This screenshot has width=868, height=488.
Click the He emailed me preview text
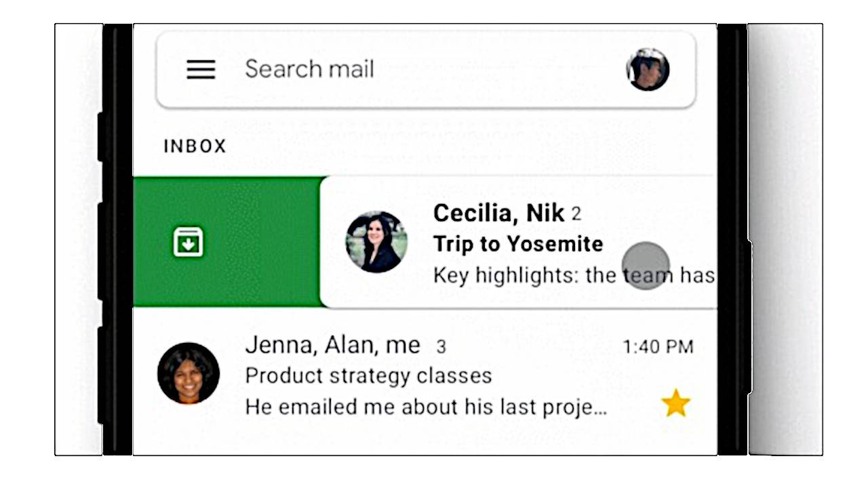426,407
